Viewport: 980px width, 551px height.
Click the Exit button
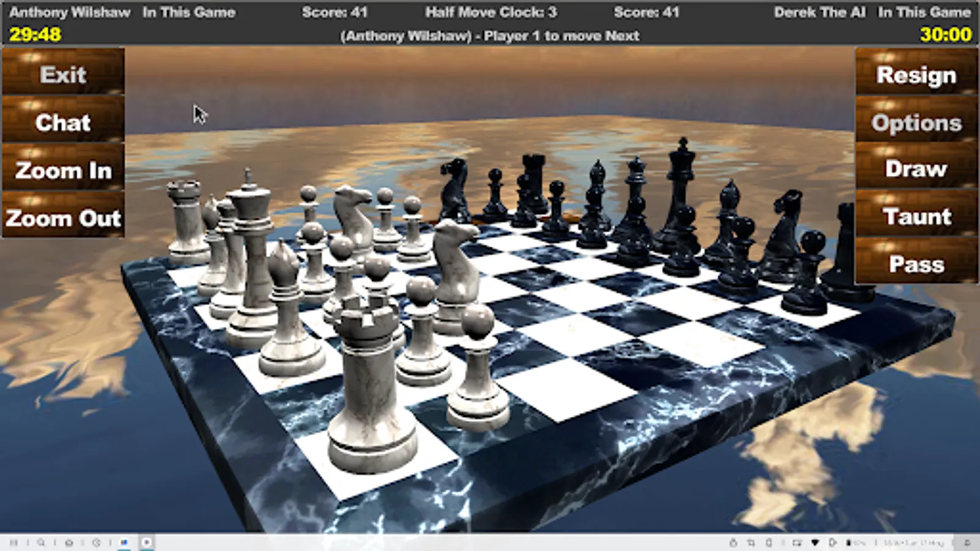click(63, 73)
